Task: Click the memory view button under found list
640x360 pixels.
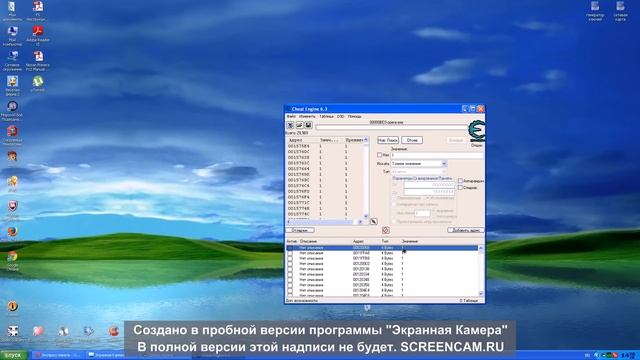Action: tap(300, 230)
